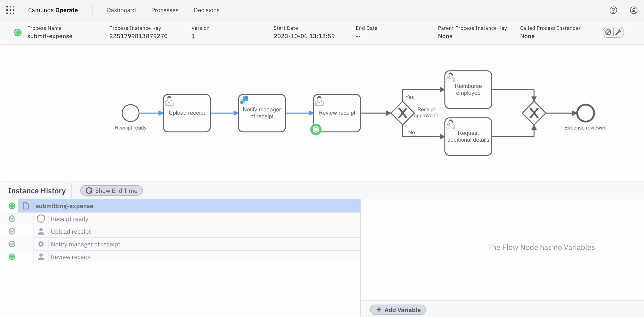Toggle Show End Time in instance history
The width and height of the screenshot is (644, 317).
[111, 190]
